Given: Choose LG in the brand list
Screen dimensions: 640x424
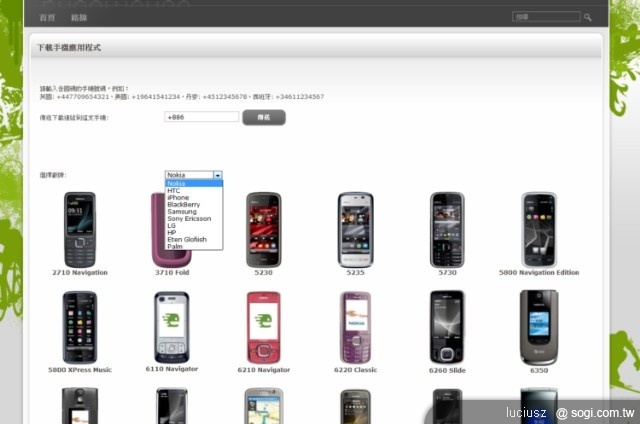Looking at the screenshot, I should [x=194, y=225].
